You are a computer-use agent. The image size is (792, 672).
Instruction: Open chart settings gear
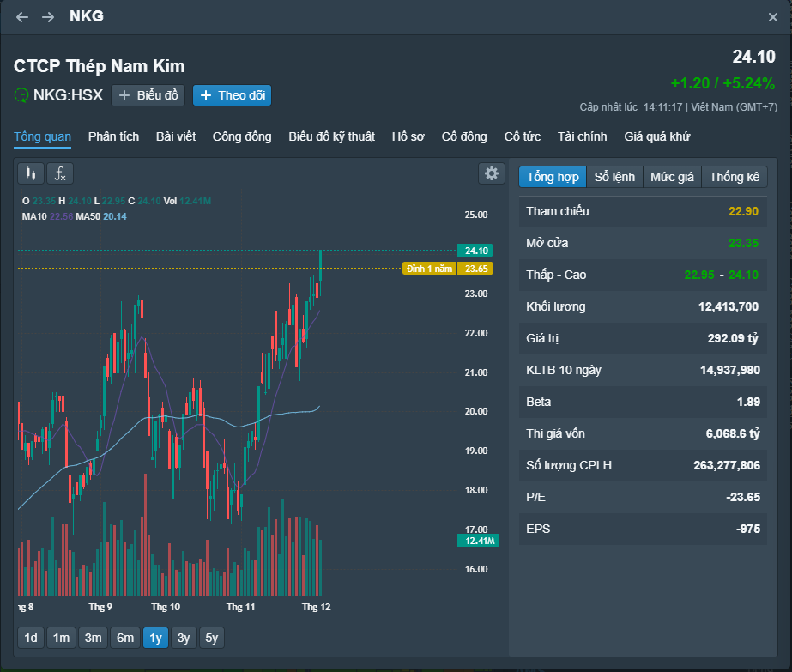point(492,174)
